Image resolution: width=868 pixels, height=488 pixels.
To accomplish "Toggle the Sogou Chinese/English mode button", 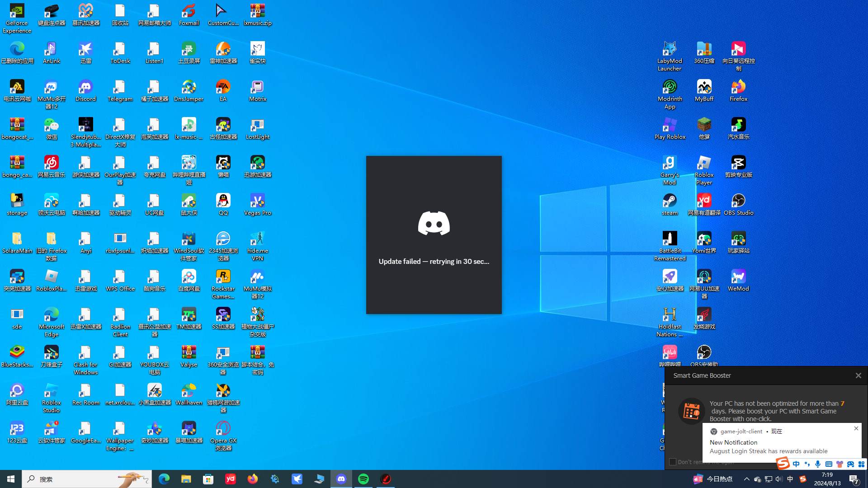I will point(796,464).
